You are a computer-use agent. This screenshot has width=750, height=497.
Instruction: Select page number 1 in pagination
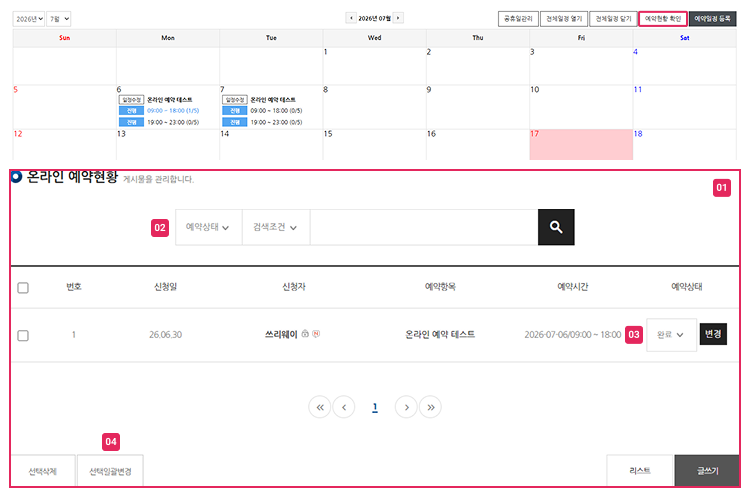coord(375,407)
